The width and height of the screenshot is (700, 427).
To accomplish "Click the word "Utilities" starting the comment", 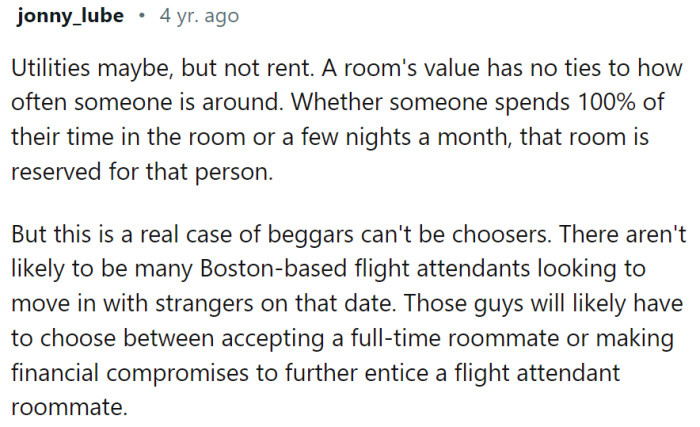I will [50, 68].
